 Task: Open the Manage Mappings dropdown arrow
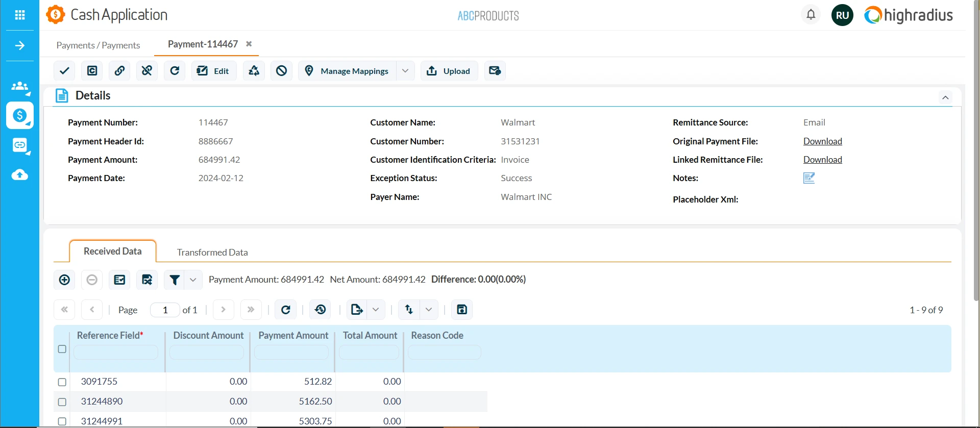[405, 71]
